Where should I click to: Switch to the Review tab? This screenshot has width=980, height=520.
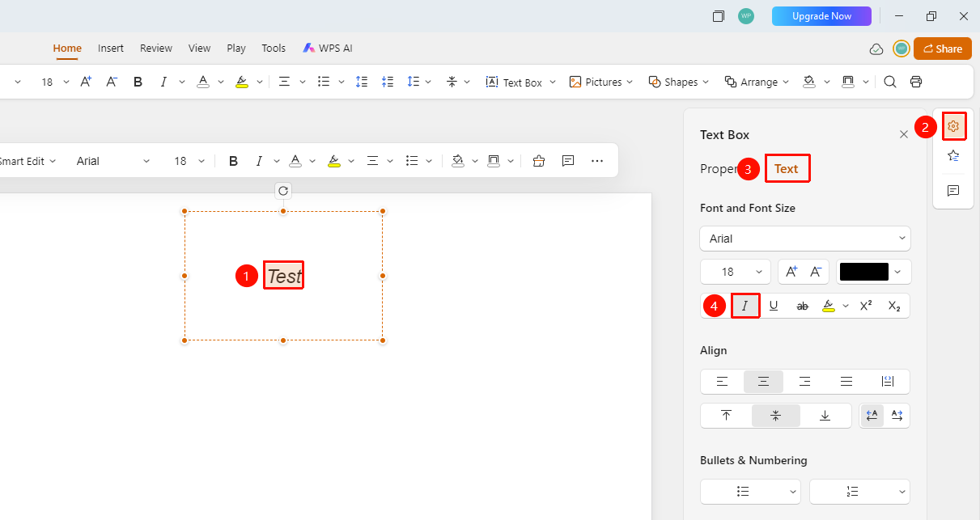(156, 48)
